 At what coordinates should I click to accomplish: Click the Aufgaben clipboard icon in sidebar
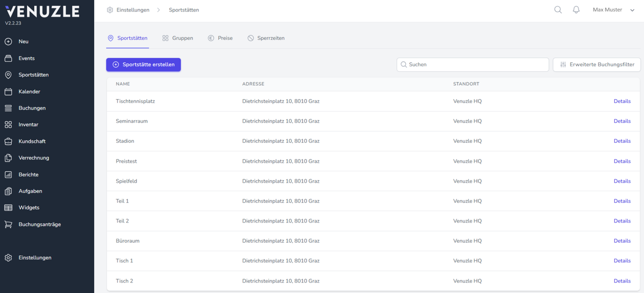(x=8, y=191)
